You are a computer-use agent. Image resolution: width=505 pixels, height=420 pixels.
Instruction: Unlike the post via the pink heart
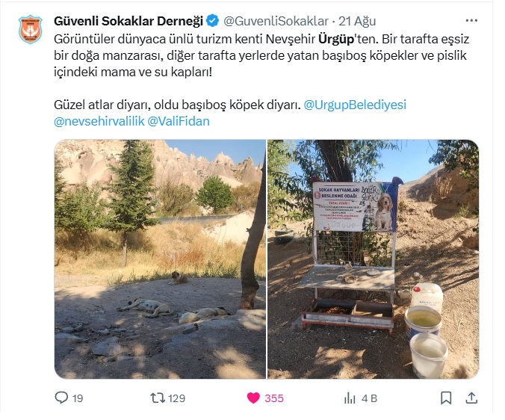click(x=253, y=398)
